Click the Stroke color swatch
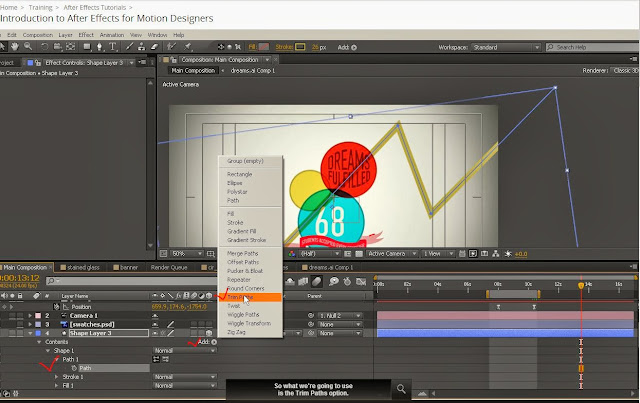Image resolution: width=640 pixels, height=403 pixels. point(300,47)
